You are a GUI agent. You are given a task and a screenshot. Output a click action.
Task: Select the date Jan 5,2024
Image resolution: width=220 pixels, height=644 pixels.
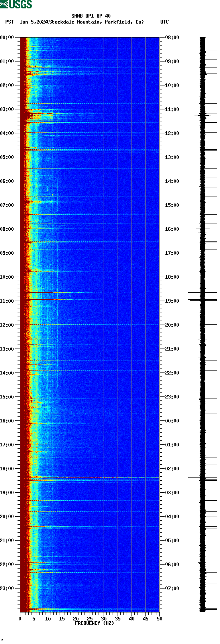[x=33, y=22]
